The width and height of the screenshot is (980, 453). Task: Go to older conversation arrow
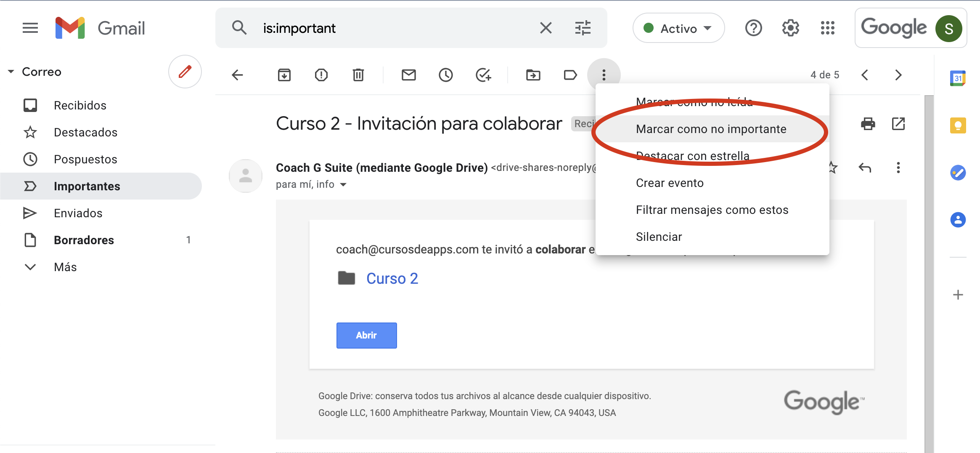[x=898, y=75]
